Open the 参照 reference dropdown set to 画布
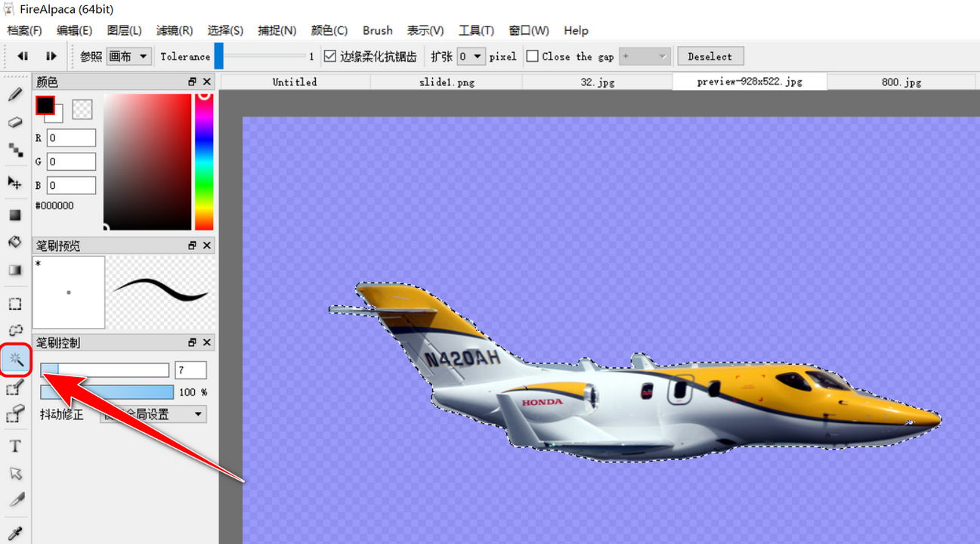 coord(129,56)
